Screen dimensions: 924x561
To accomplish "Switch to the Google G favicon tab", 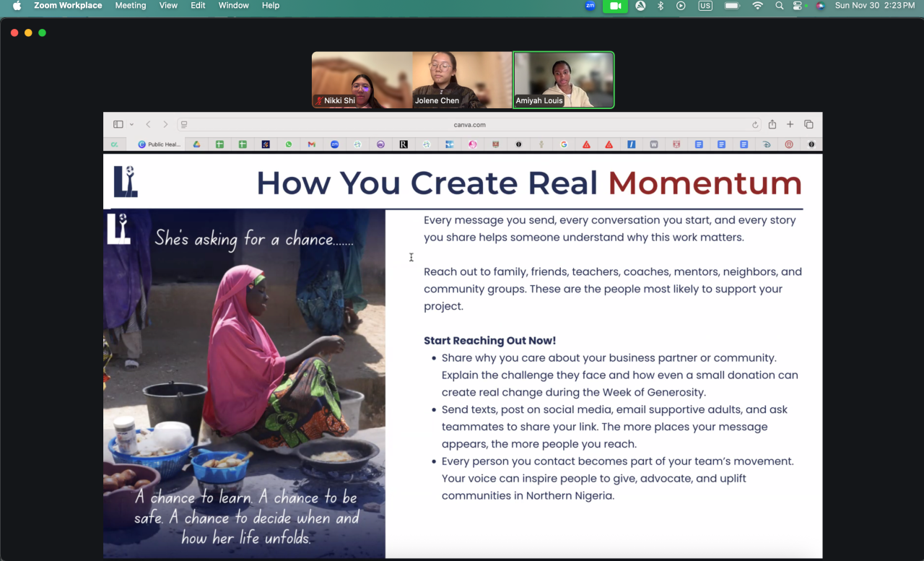I will tap(564, 144).
